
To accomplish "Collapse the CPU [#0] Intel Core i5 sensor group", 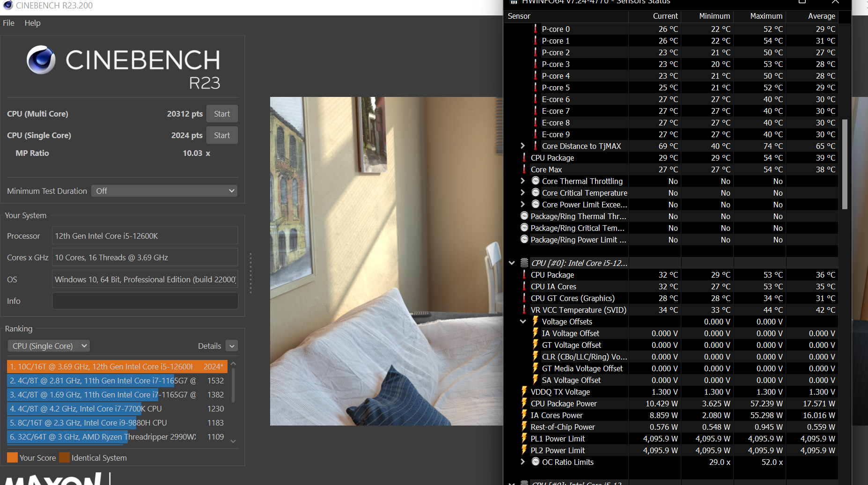I will tap(512, 263).
